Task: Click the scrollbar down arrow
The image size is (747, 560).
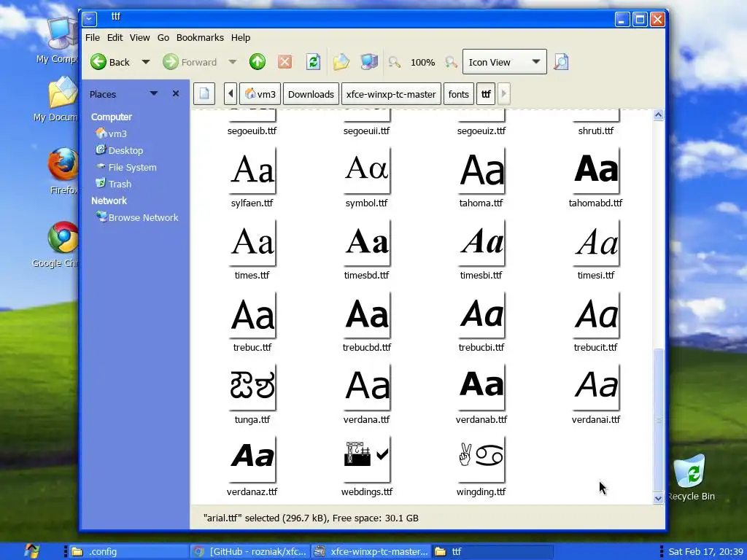Action: tap(658, 499)
